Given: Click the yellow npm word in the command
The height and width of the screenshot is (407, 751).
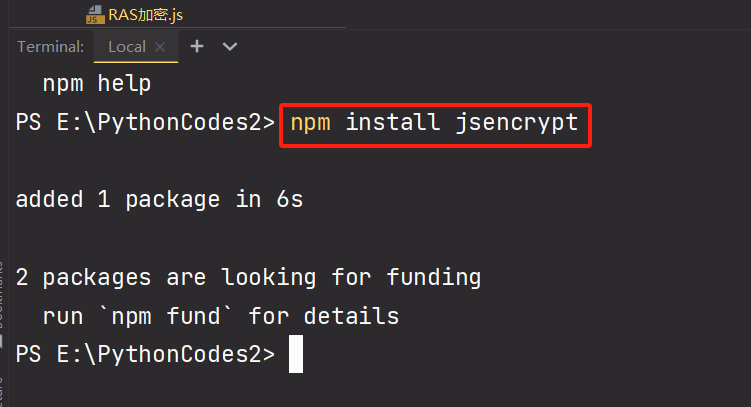Looking at the screenshot, I should click(310, 123).
